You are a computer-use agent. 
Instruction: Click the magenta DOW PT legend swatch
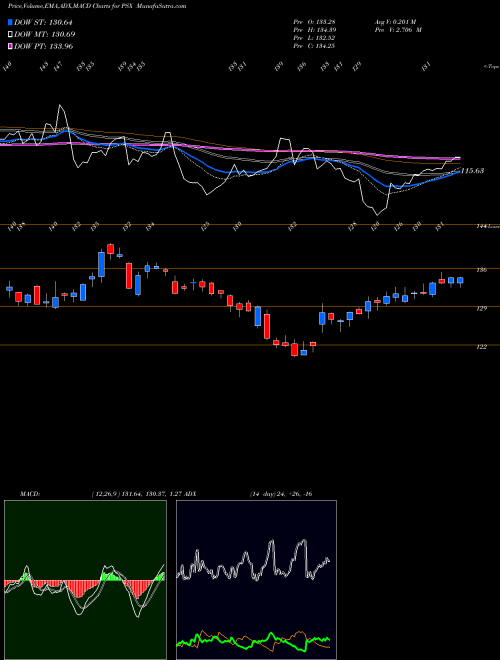[x=10, y=46]
